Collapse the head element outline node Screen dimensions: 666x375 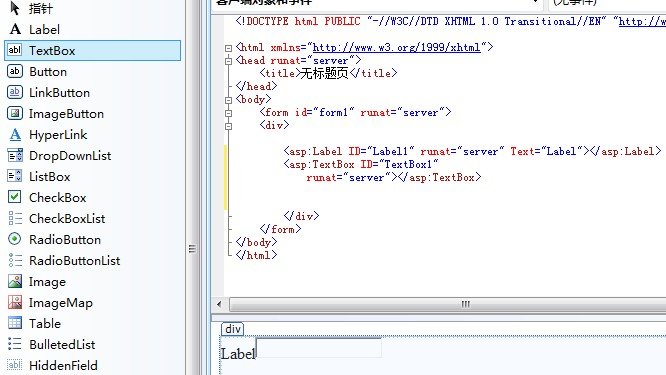tap(229, 61)
